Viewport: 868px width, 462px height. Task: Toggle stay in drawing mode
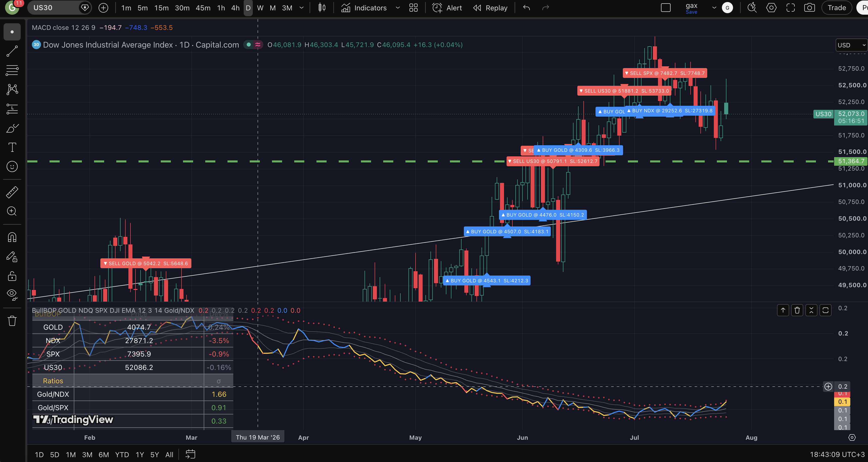point(12,257)
